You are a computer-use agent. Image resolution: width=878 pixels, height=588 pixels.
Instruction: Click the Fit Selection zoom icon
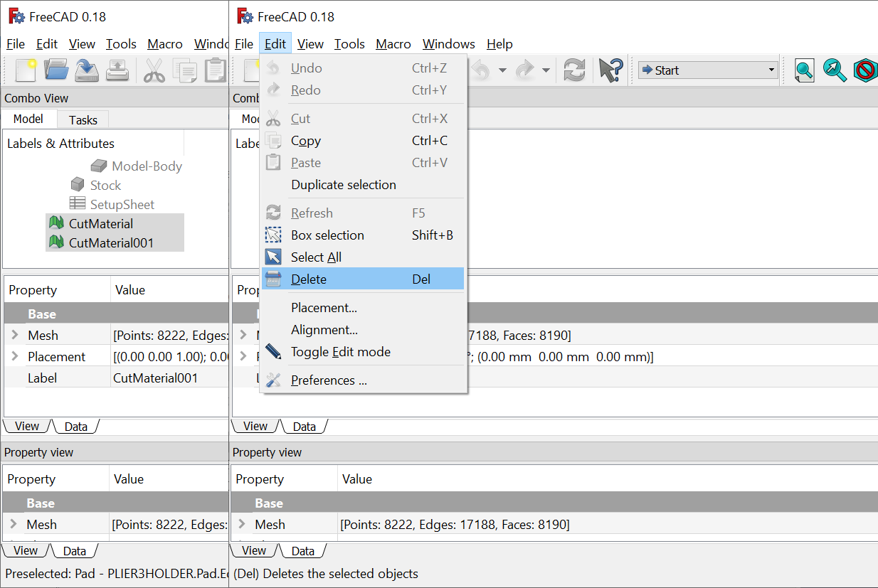(835, 70)
